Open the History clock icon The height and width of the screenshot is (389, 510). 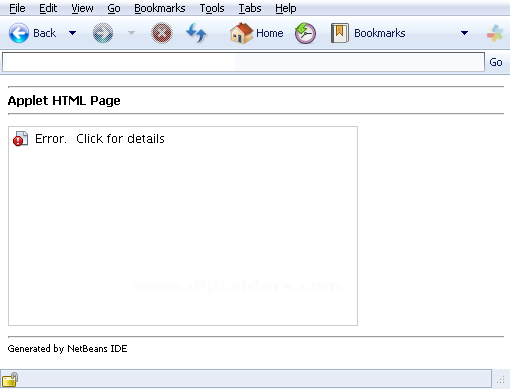coord(305,33)
